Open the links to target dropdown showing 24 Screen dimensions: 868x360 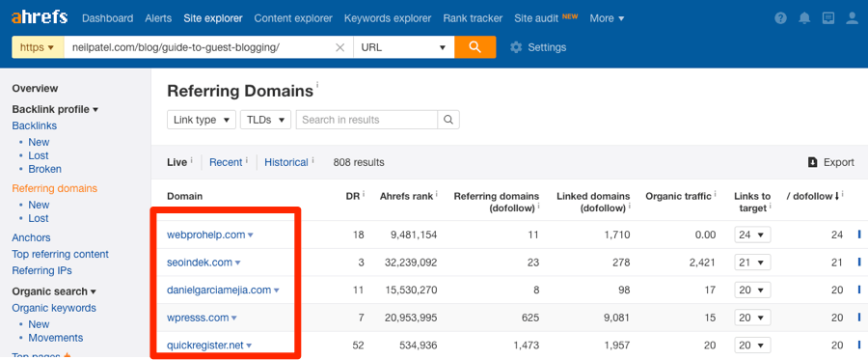click(x=752, y=235)
